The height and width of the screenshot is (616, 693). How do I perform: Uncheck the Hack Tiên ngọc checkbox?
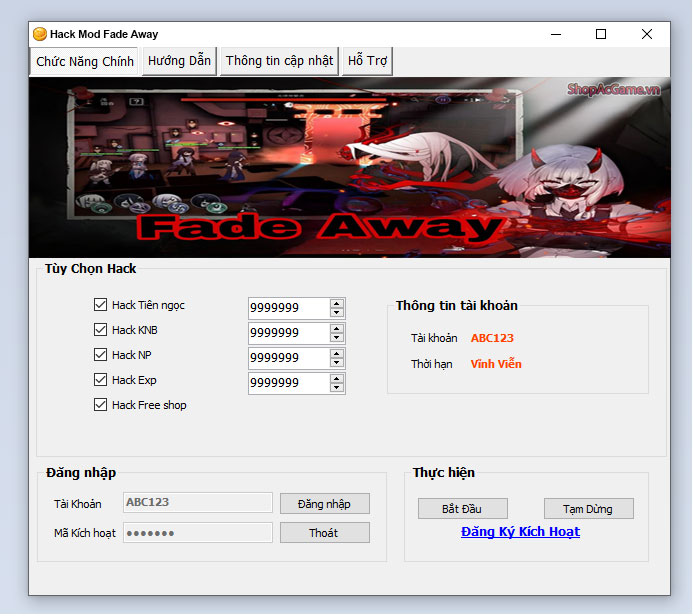(x=100, y=304)
